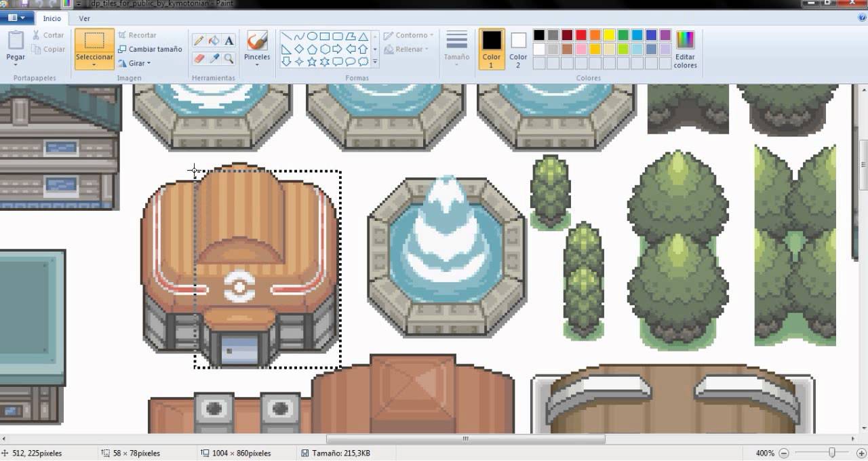Screen dimensions: 868x461
Task: Switch to the Inicio tab
Action: [x=52, y=19]
